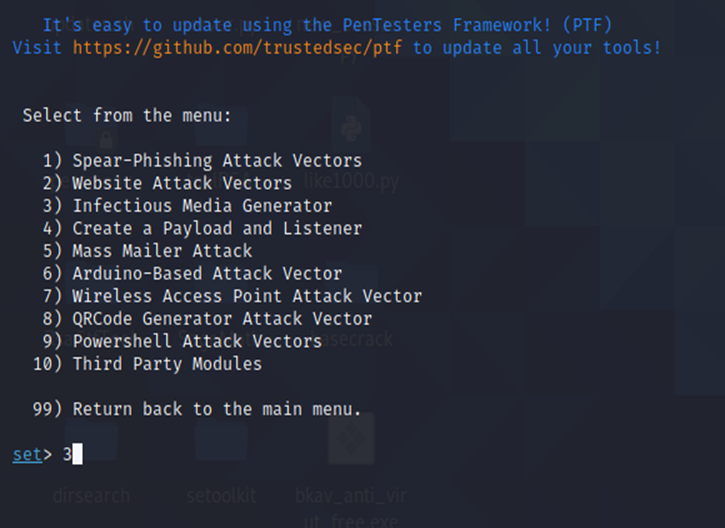Viewport: 725px width, 528px height.
Task: Click QRCode Generator Attack Vector option
Action: pyautogui.click(x=222, y=319)
